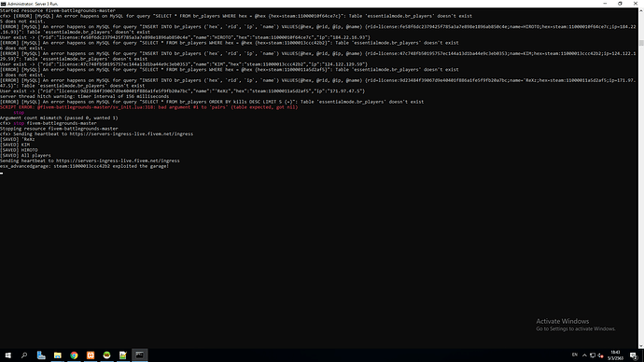Minimize the Server Run console window
This screenshot has width=644, height=362.
point(605,4)
